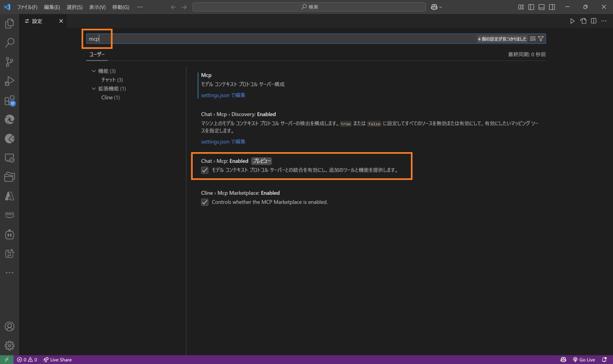Open Copilot dropdown in title bar
Viewport: 613px width, 364px height.
pos(437,7)
